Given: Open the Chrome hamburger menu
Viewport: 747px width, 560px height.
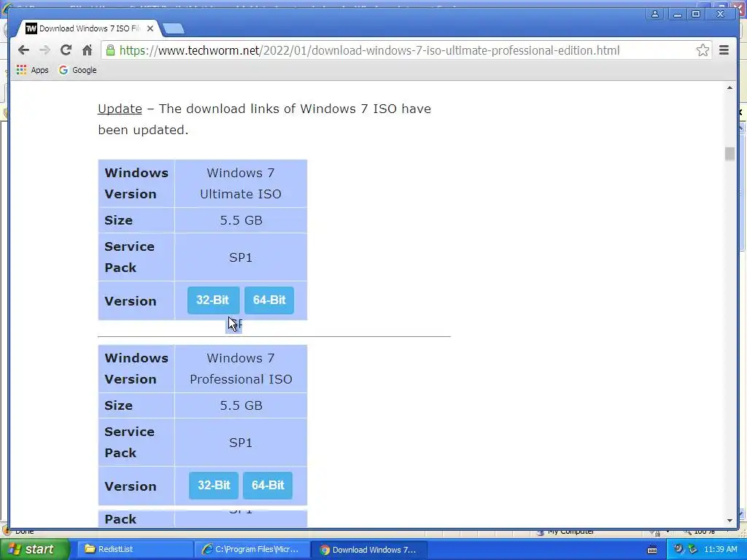Looking at the screenshot, I should coord(724,50).
